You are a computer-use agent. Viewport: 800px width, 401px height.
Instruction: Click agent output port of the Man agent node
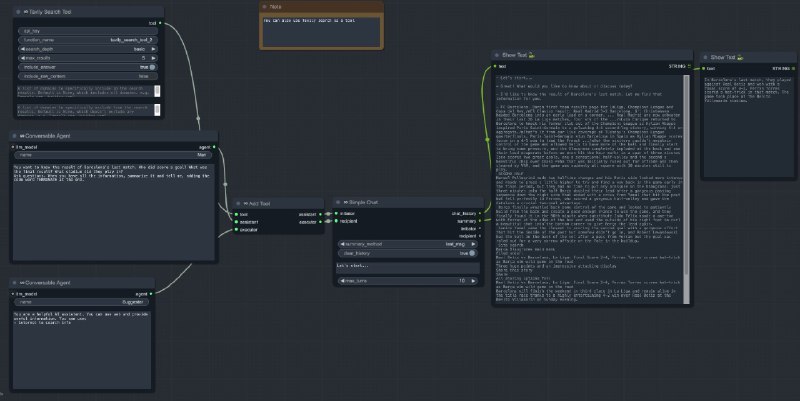click(x=214, y=147)
